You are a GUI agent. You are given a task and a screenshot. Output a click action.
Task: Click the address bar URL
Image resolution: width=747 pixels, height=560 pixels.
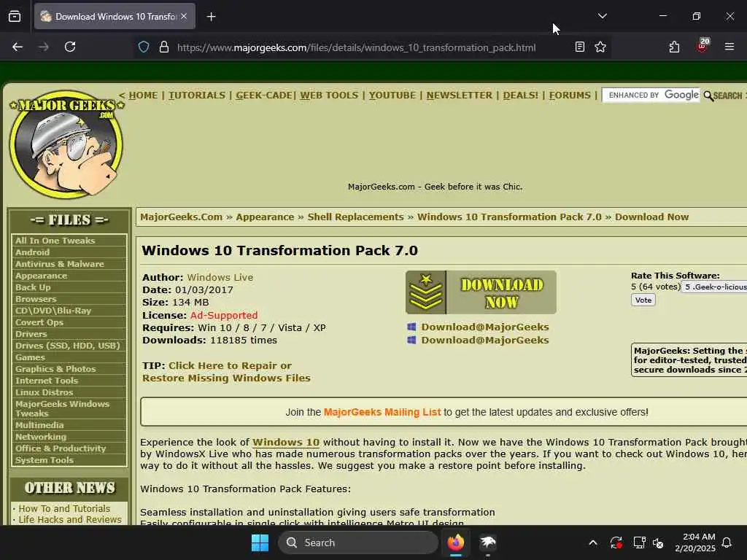tap(356, 47)
